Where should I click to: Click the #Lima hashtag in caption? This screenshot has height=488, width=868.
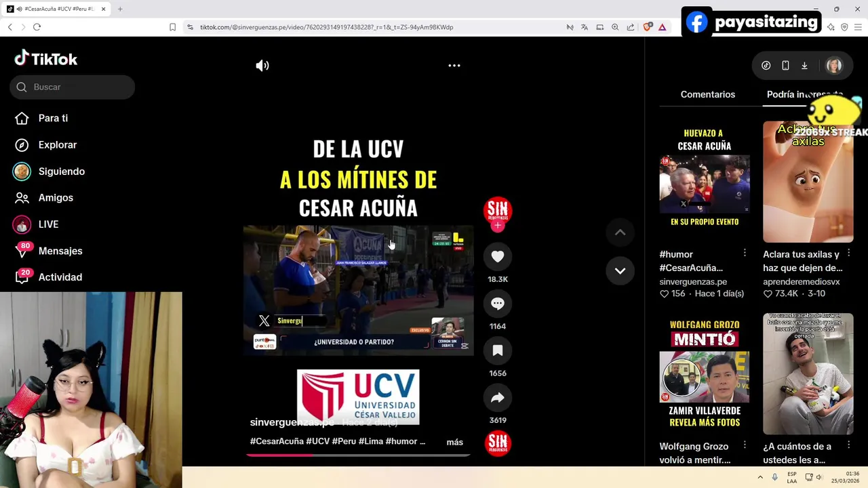pos(370,441)
